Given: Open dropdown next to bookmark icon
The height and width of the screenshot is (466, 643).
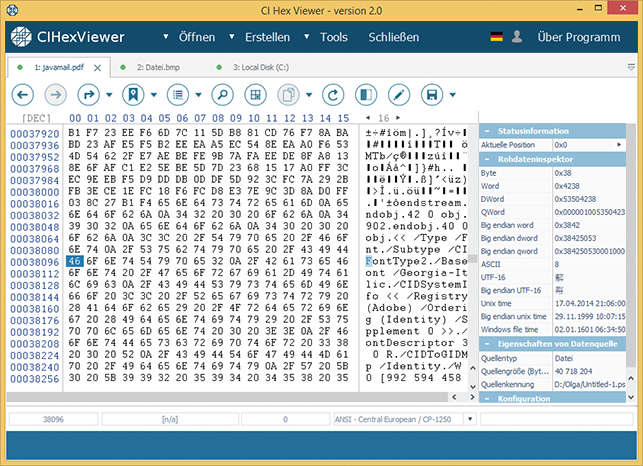Looking at the screenshot, I should 154,95.
